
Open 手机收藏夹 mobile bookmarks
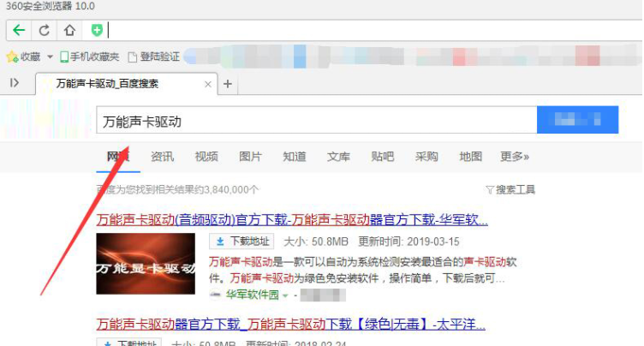pos(89,57)
